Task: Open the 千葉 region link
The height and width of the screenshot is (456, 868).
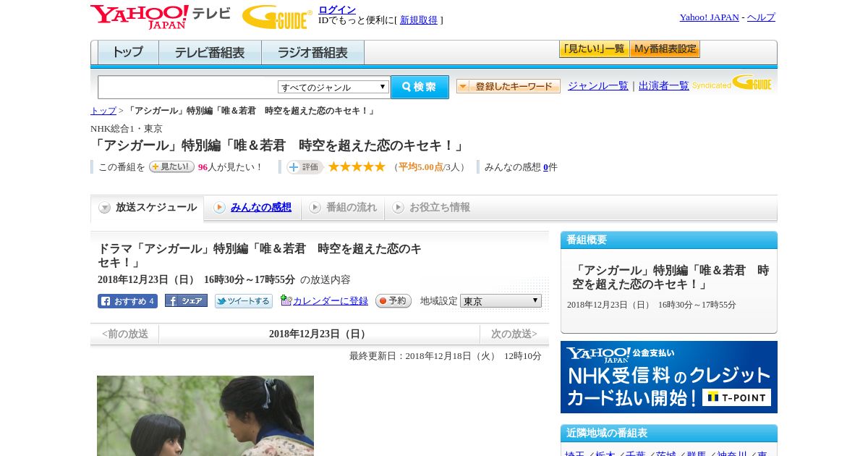Action: [x=635, y=453]
